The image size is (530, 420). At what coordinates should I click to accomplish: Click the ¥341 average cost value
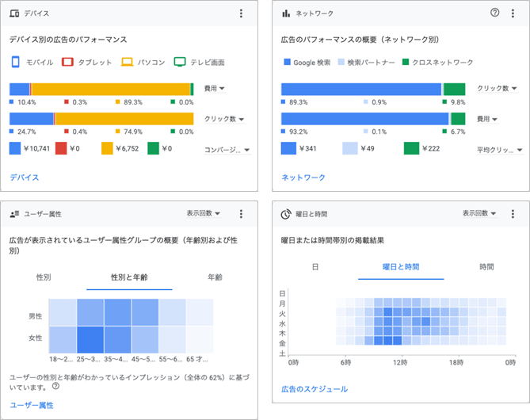[x=308, y=148]
